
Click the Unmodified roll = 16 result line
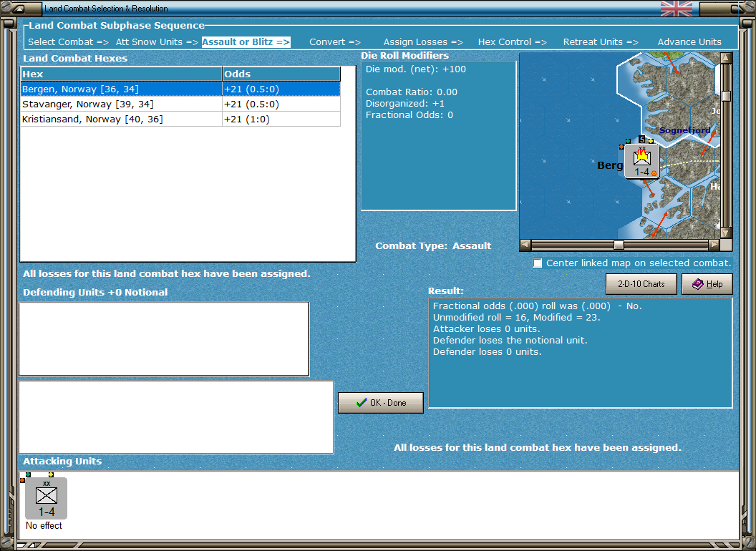(x=516, y=317)
